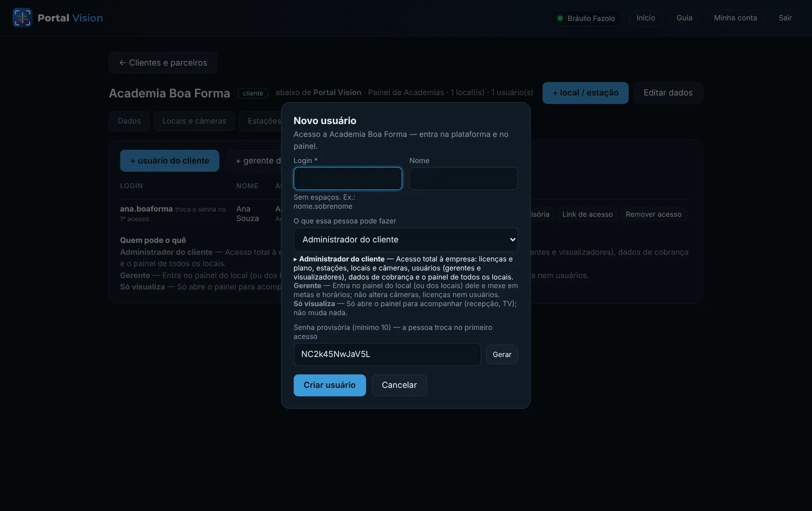Screen dimensions: 812x511
Task: Click the Academia Boa Forma heading
Action: point(170,93)
